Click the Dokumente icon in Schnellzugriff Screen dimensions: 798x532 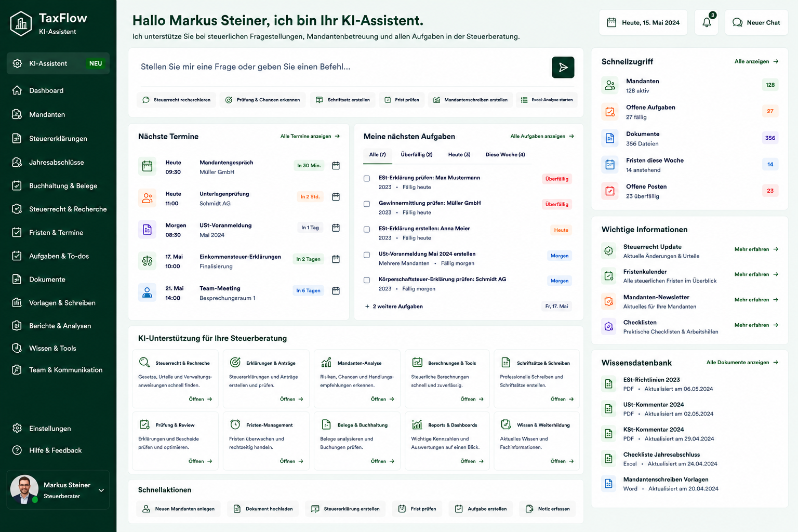coord(610,138)
